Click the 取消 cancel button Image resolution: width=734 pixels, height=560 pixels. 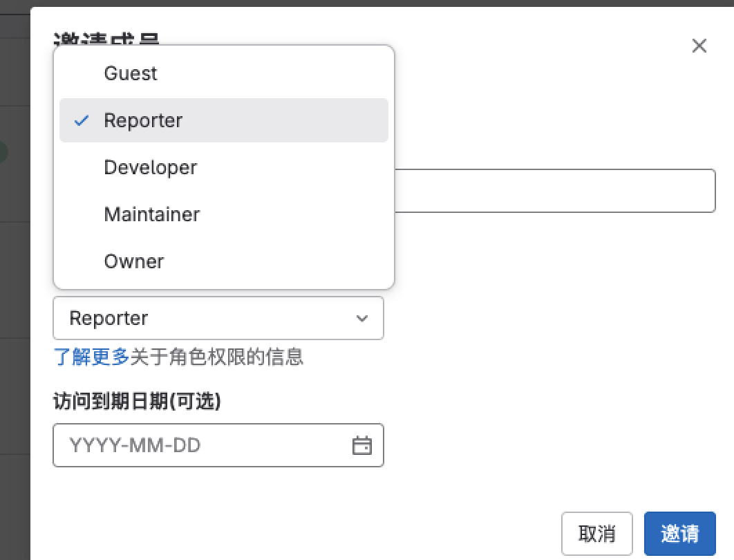(596, 533)
